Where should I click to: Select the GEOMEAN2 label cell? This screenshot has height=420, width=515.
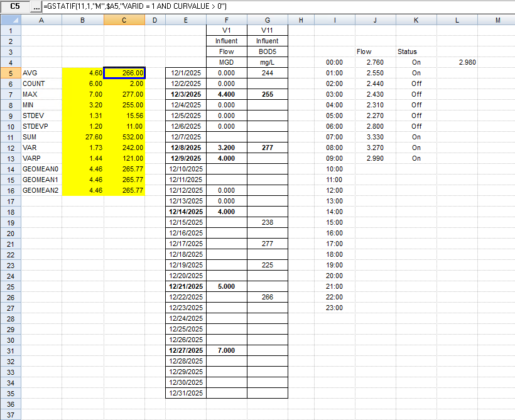coord(41,190)
